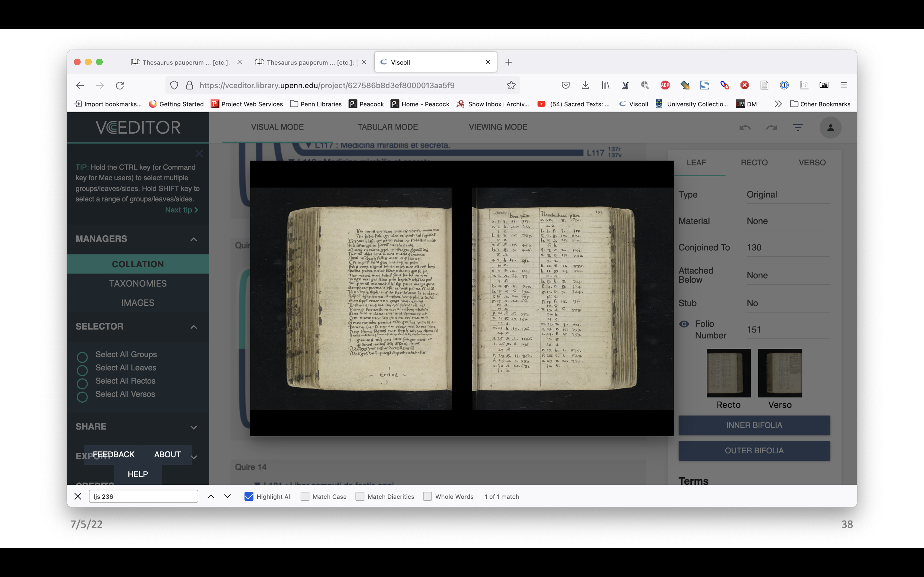Click the search/find icon in browser toolbar
The width and height of the screenshot is (924, 577).
coord(645,84)
